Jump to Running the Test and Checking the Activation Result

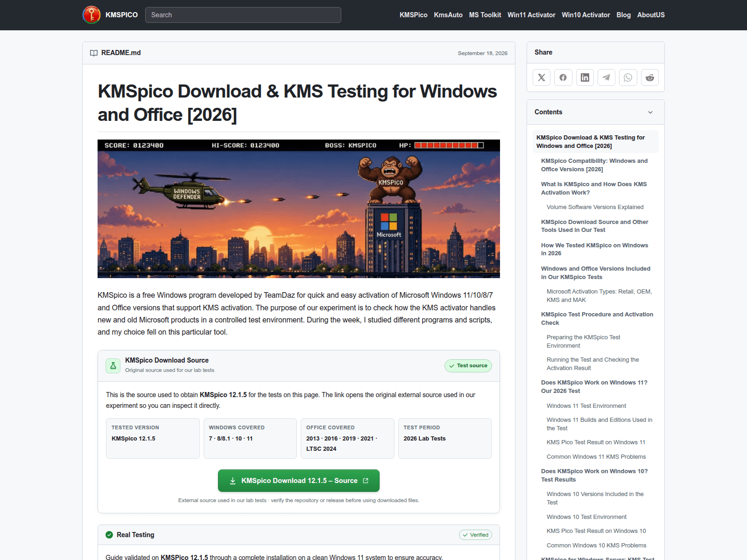[593, 364]
